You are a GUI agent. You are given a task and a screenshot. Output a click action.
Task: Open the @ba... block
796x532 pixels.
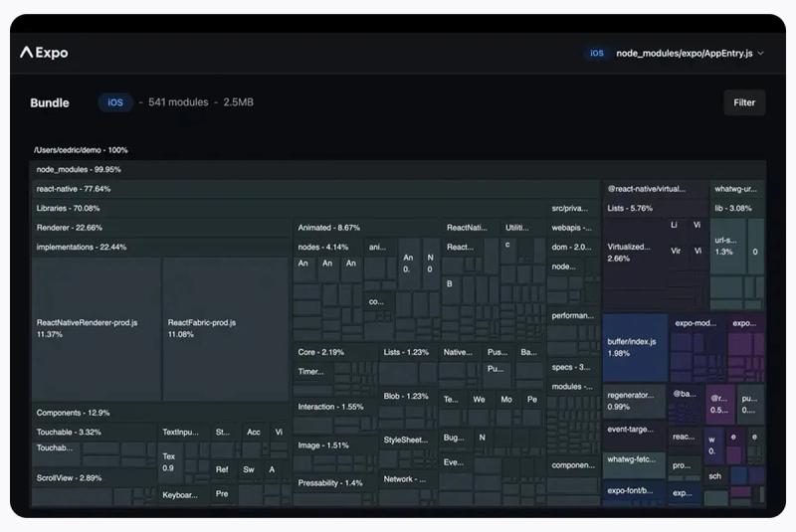point(686,394)
